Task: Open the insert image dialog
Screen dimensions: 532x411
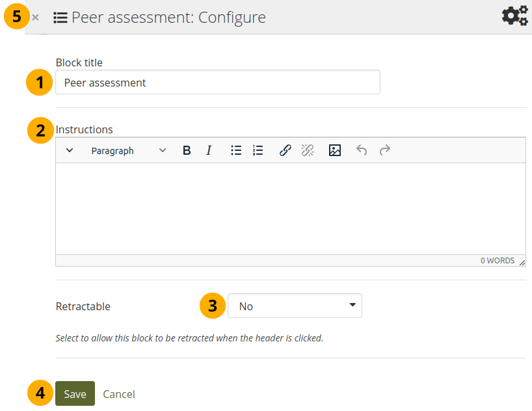Action: point(335,150)
